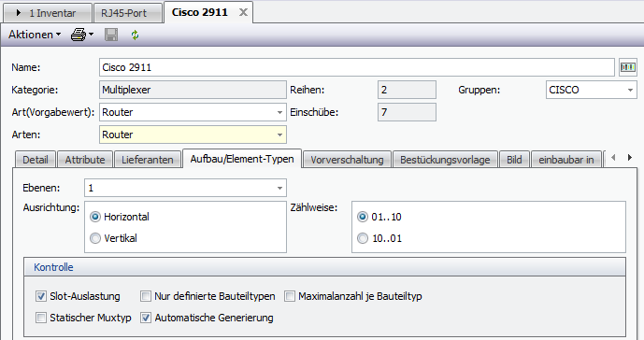Click the barcode icon next to Name

(x=628, y=67)
